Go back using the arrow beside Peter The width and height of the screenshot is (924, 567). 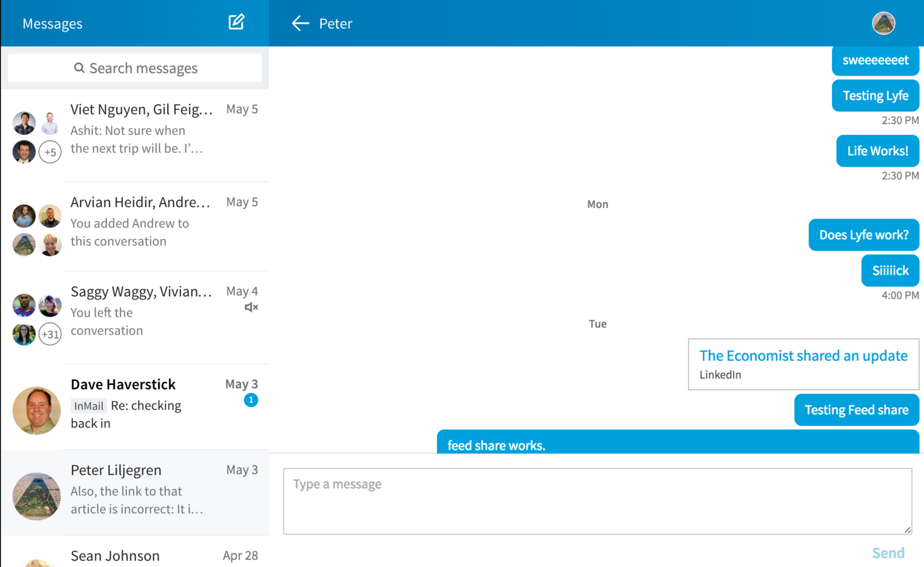click(x=301, y=23)
